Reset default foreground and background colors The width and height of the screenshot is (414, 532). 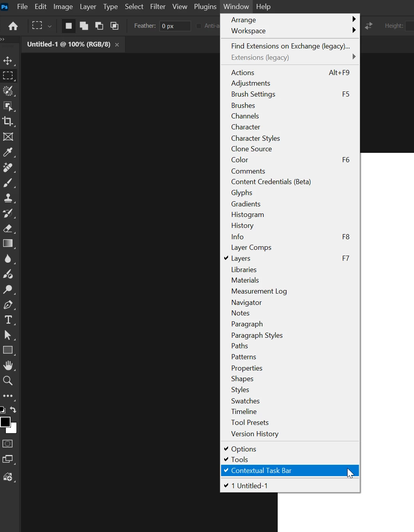[x=2, y=410]
